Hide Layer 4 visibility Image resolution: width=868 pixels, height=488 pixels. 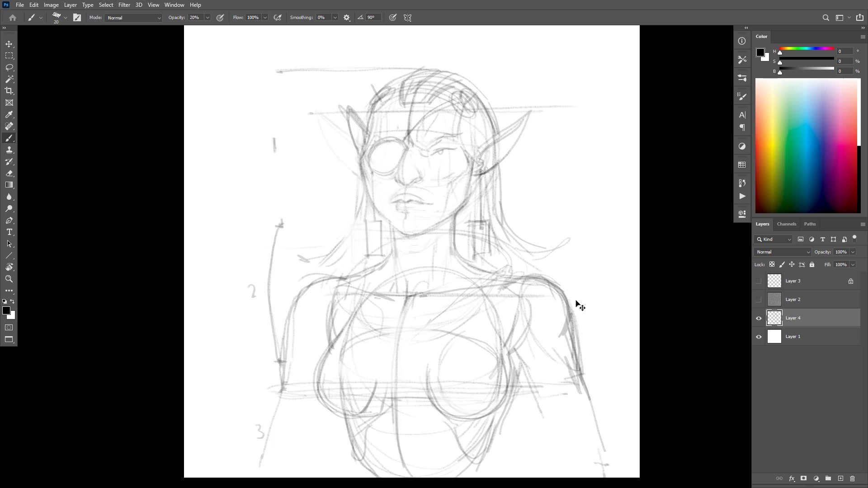tap(759, 318)
